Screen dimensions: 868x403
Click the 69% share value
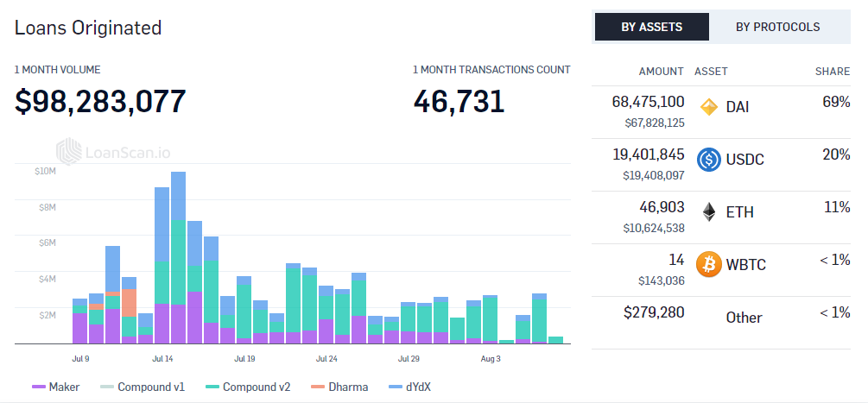click(836, 102)
